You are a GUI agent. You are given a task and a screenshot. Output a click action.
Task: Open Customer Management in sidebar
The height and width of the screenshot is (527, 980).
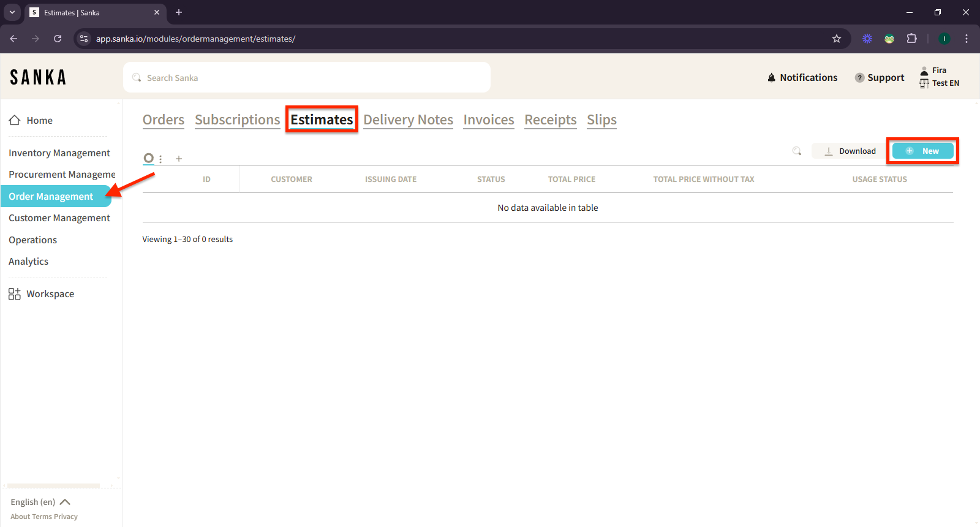coord(59,218)
